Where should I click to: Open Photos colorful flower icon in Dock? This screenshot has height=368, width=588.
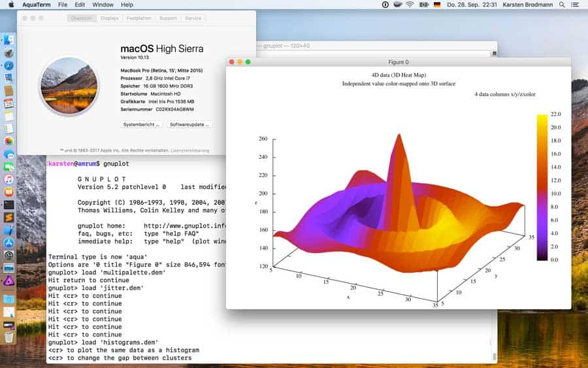8,141
